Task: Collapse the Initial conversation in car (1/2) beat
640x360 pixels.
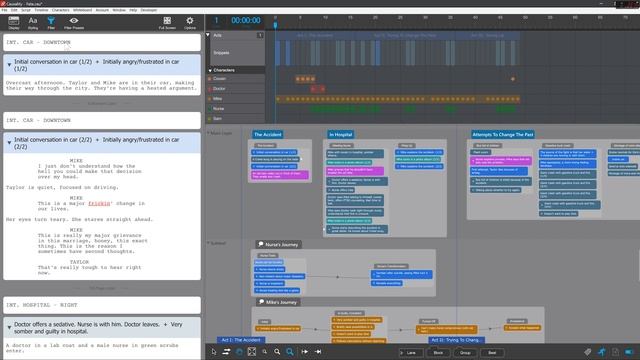Action: (9, 65)
